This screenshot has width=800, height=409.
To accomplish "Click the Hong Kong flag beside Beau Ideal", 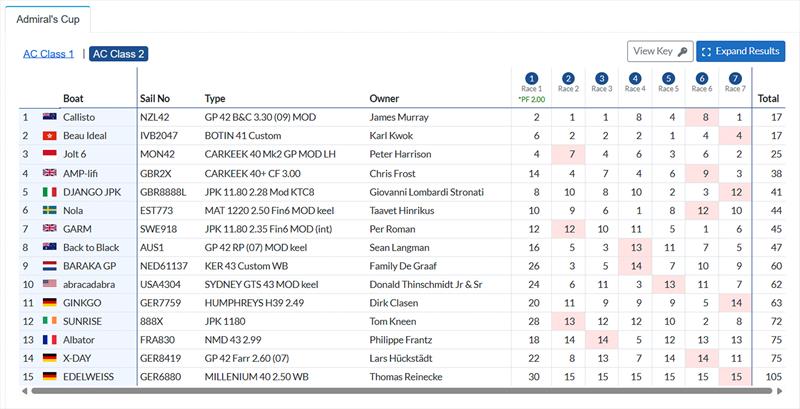I will (49, 136).
